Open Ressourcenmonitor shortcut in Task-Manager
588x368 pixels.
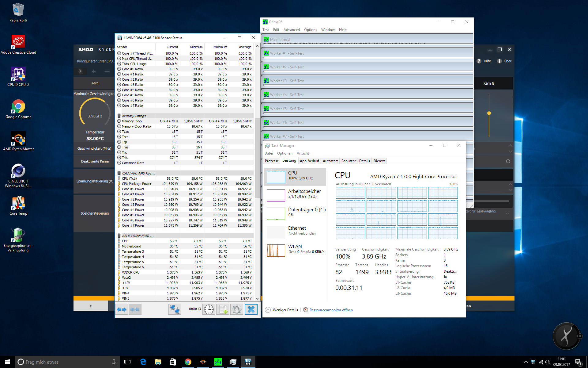click(x=331, y=310)
